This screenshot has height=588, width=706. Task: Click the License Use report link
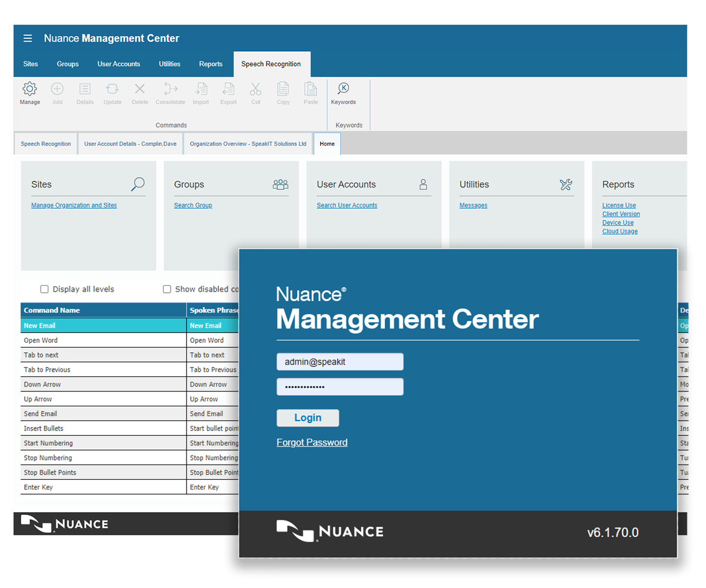tap(619, 206)
